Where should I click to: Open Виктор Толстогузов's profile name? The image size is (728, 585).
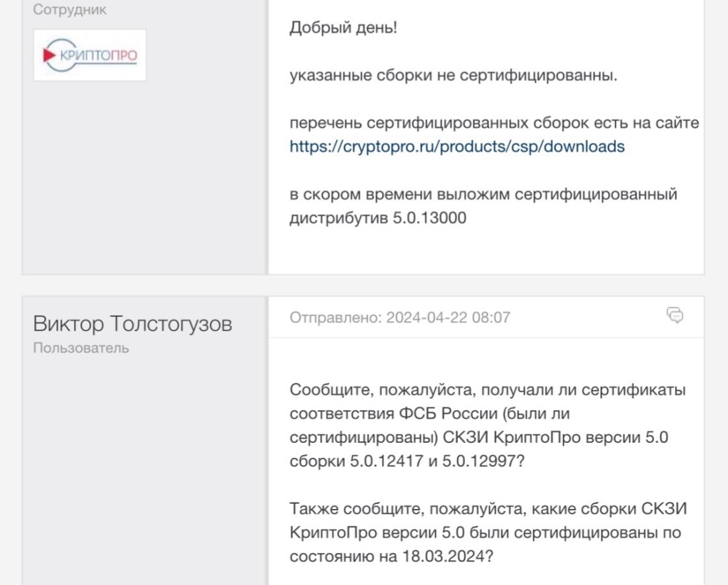(132, 324)
